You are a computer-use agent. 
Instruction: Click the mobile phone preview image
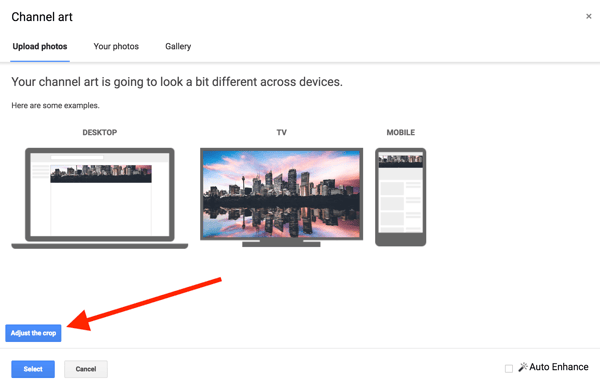401,197
